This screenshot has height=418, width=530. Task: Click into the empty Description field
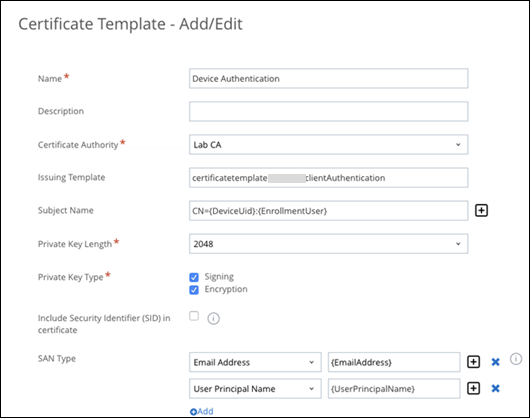click(x=329, y=112)
